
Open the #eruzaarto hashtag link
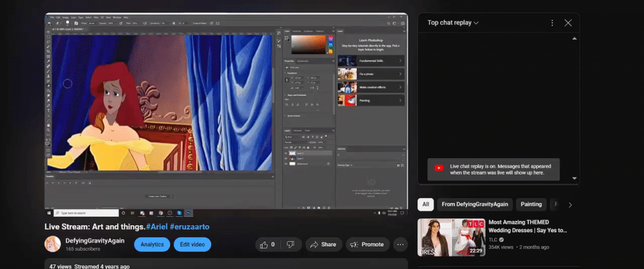[x=189, y=227]
